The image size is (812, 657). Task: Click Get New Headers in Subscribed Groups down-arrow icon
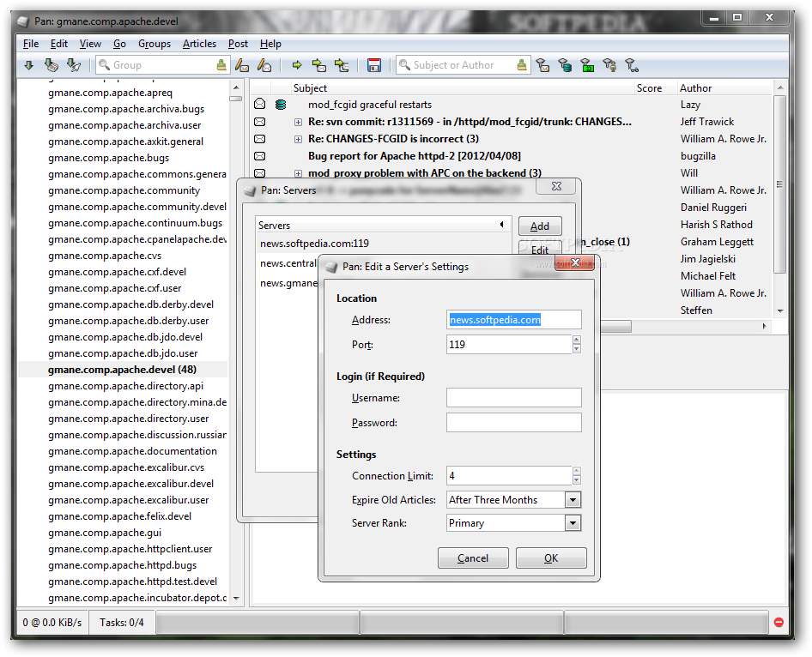29,65
